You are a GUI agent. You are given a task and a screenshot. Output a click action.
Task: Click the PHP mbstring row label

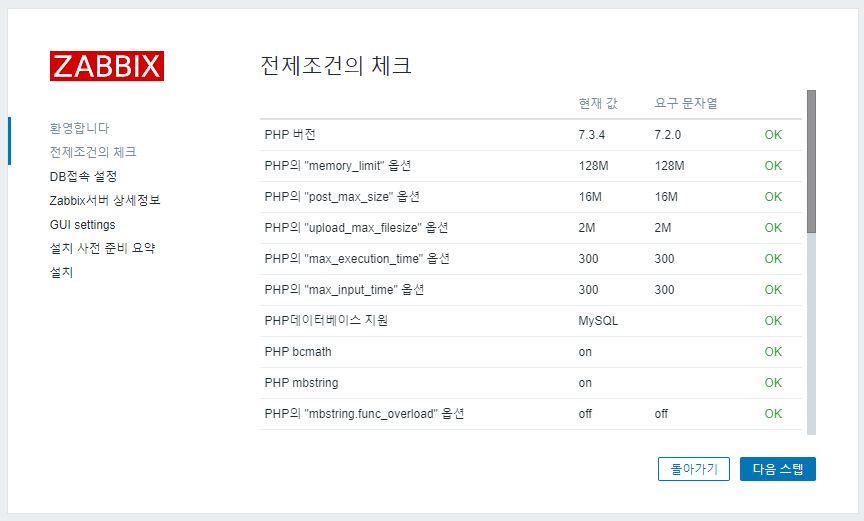(301, 383)
